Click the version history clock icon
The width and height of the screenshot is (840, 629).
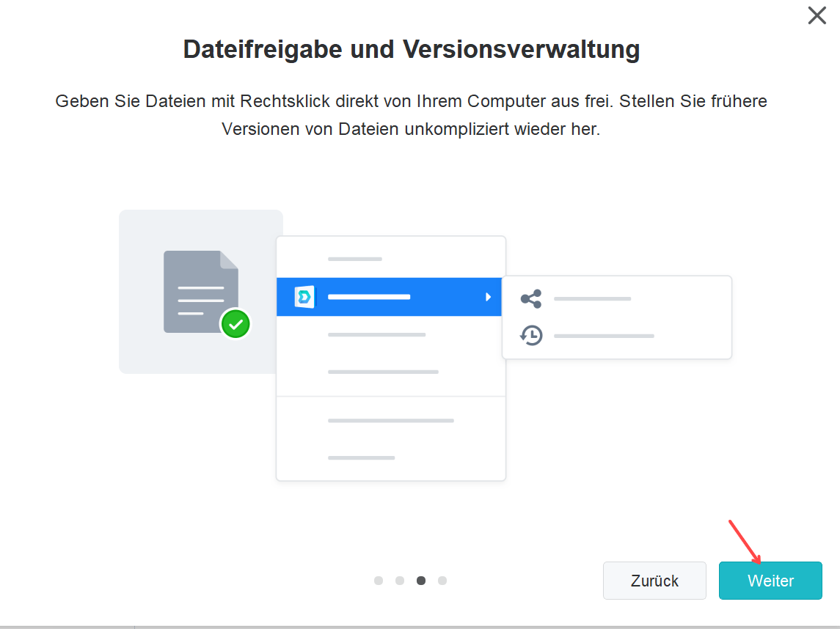(x=530, y=336)
